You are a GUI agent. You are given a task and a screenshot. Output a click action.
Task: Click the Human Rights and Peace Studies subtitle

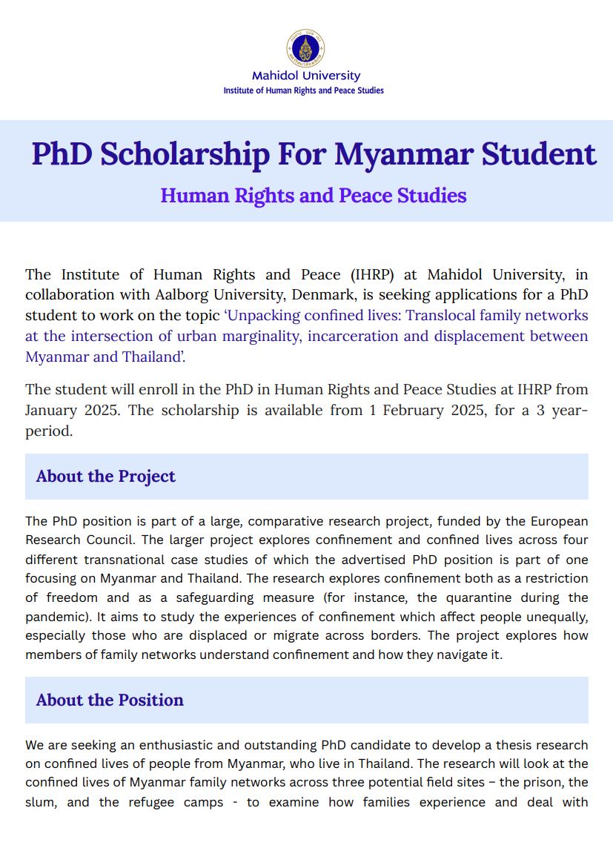314,196
